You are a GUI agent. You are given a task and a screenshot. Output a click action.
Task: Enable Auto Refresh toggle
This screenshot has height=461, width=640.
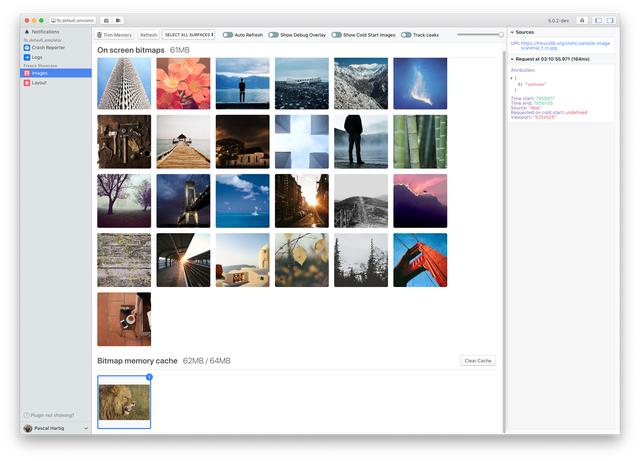click(x=228, y=35)
